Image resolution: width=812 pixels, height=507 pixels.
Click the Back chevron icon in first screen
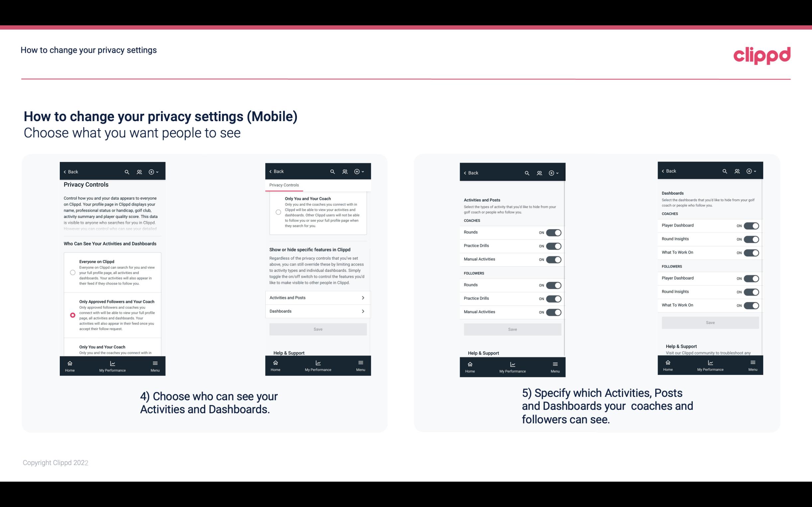pyautogui.click(x=65, y=172)
